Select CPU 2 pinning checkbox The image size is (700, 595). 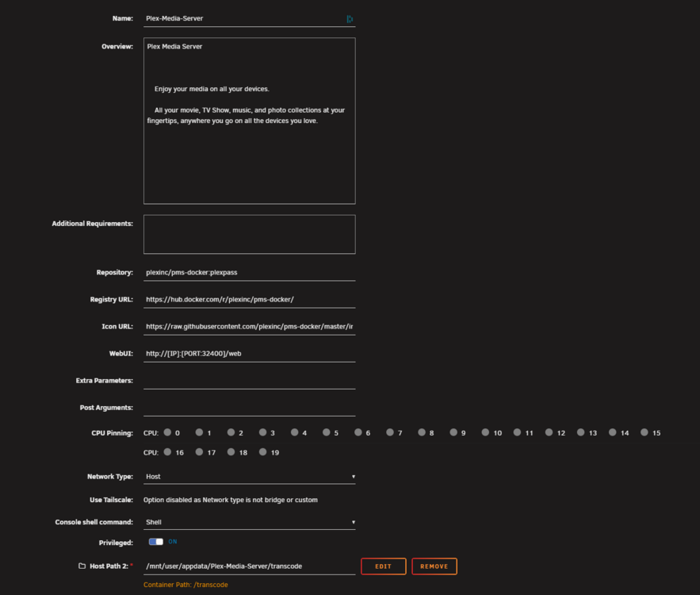[x=231, y=432]
